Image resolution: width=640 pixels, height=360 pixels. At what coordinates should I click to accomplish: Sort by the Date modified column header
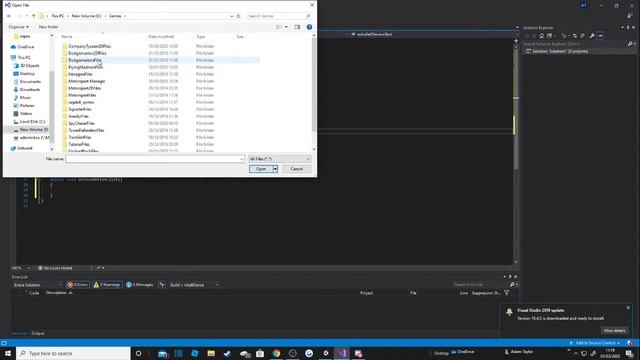[161, 37]
